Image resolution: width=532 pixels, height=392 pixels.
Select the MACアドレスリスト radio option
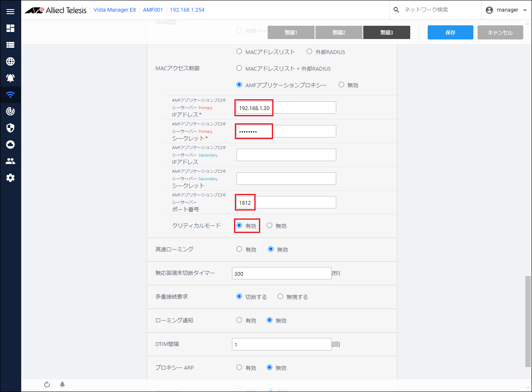(x=239, y=52)
